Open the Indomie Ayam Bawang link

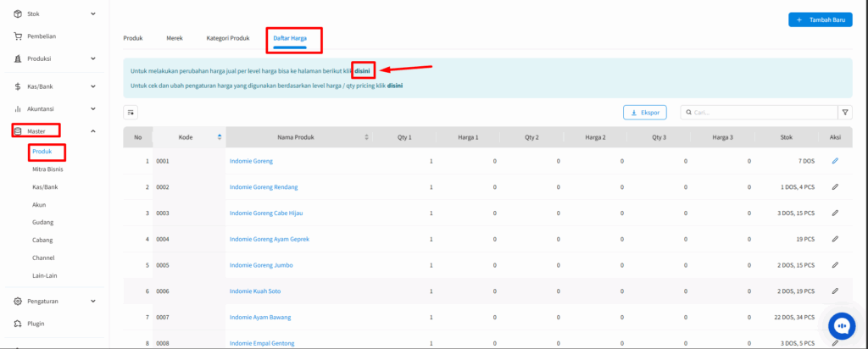(x=260, y=318)
